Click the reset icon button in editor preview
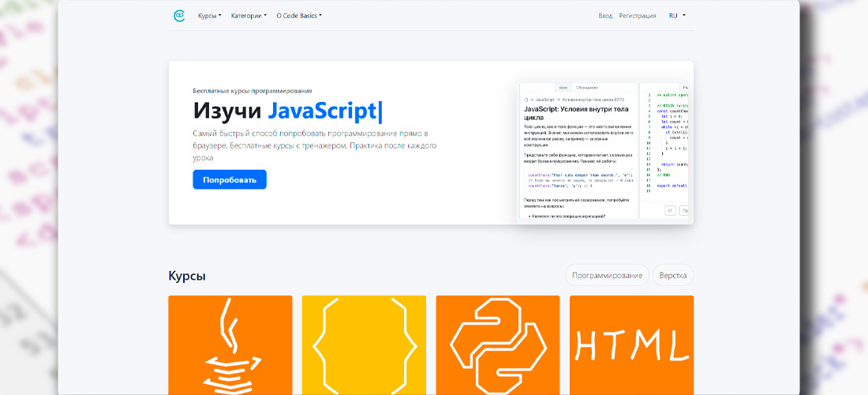 (x=670, y=210)
